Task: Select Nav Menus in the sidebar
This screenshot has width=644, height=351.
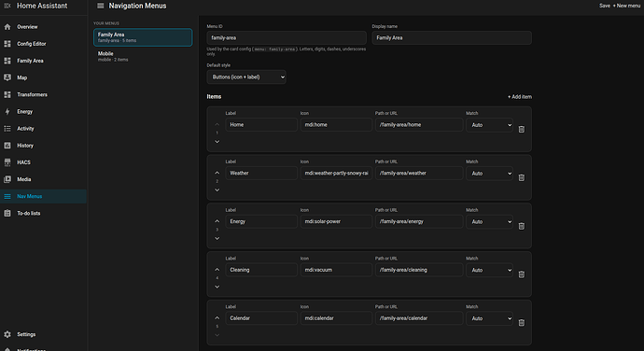Action: pyautogui.click(x=44, y=196)
